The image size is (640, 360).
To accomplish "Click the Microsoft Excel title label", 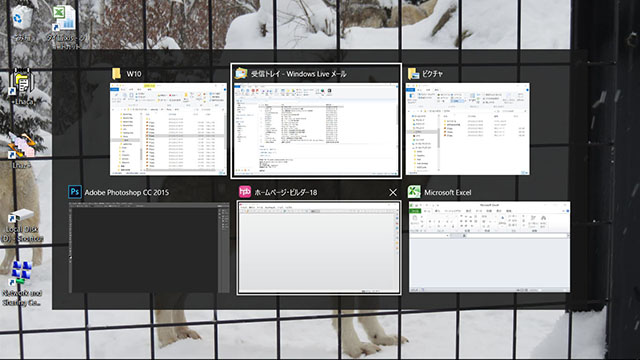I will [x=448, y=192].
